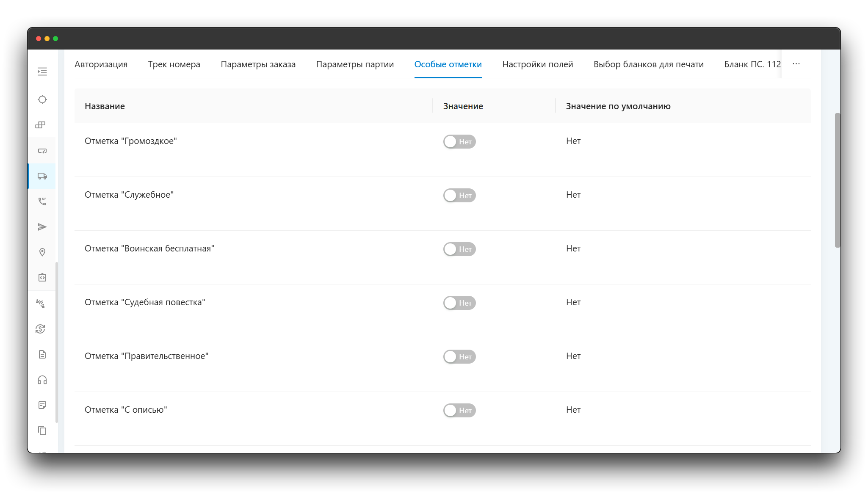Open the Параметры заказа tab
The width and height of the screenshot is (868, 494).
(x=258, y=64)
